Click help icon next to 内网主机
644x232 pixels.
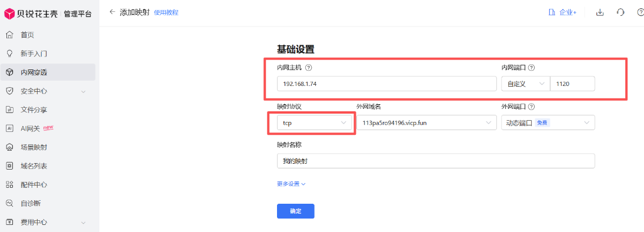click(x=308, y=68)
